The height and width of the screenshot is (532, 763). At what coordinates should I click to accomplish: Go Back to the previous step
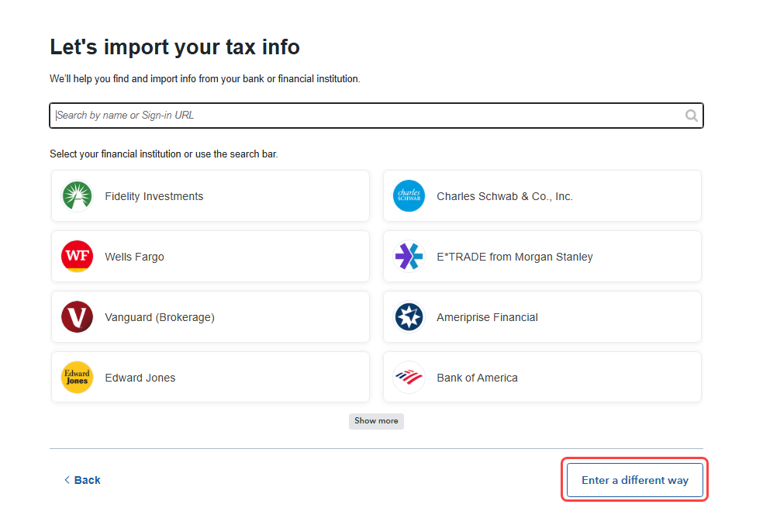point(82,480)
